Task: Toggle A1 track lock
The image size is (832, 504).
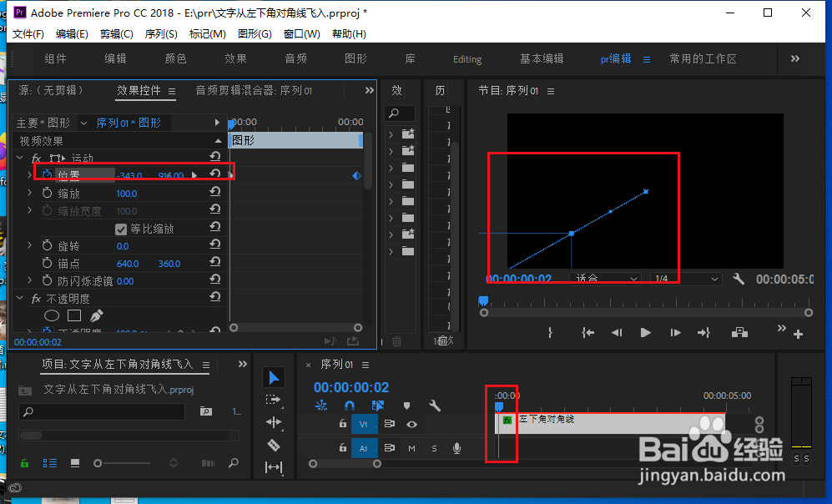Action: (343, 448)
